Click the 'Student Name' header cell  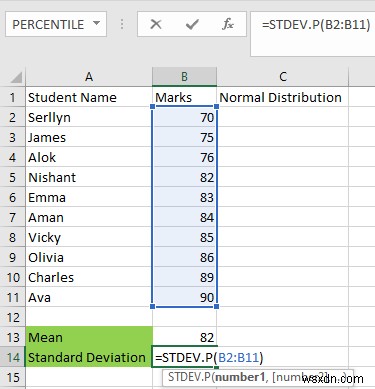point(89,97)
